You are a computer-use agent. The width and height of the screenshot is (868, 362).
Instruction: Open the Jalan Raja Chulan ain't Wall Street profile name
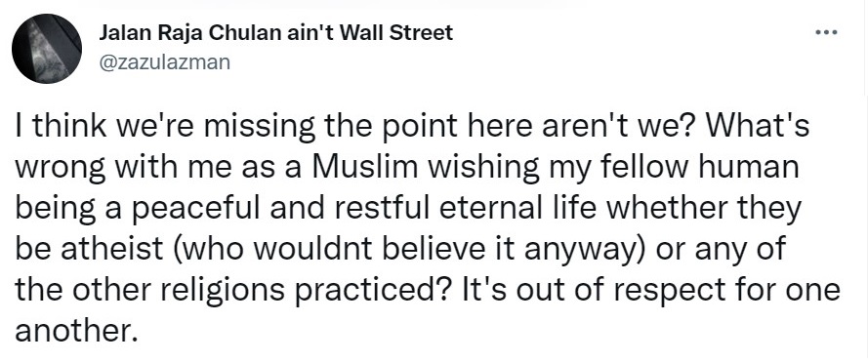pyautogui.click(x=275, y=33)
